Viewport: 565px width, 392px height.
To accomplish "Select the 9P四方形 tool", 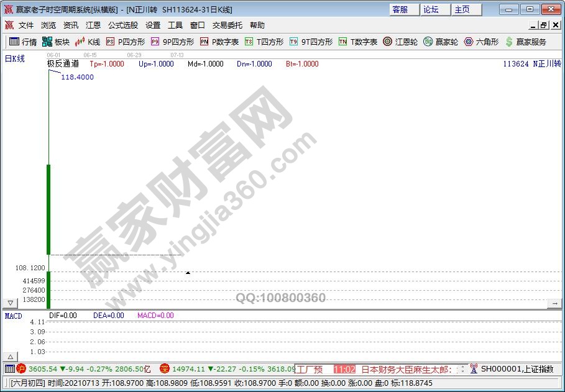I will coord(172,42).
